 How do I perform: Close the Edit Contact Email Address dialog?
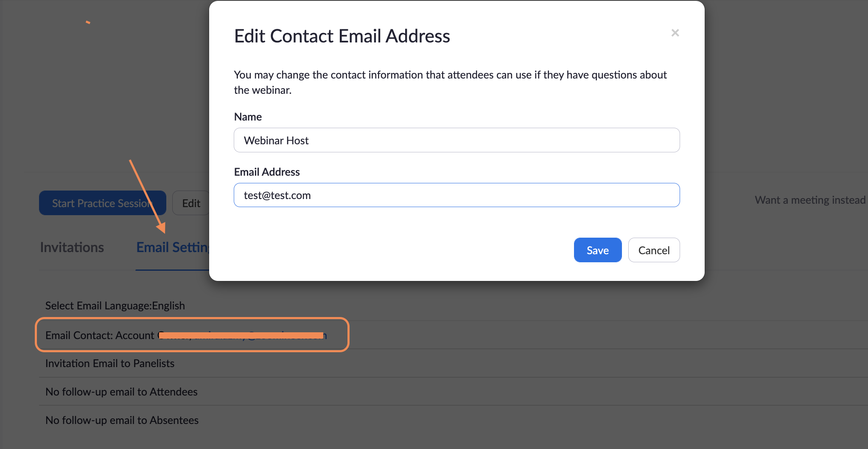click(675, 33)
